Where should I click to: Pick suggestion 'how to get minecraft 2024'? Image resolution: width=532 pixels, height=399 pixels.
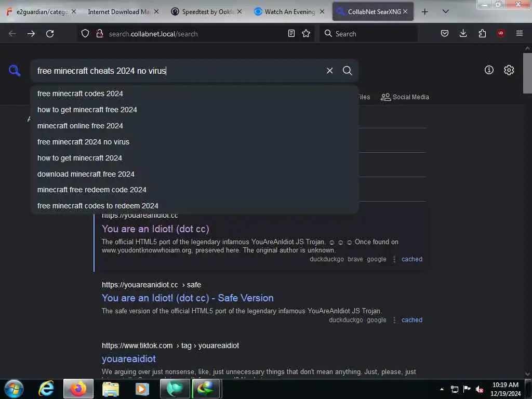[194, 158]
